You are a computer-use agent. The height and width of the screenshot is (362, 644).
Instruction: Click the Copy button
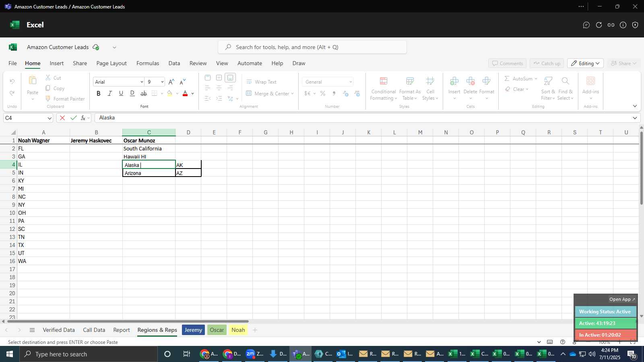55,88
